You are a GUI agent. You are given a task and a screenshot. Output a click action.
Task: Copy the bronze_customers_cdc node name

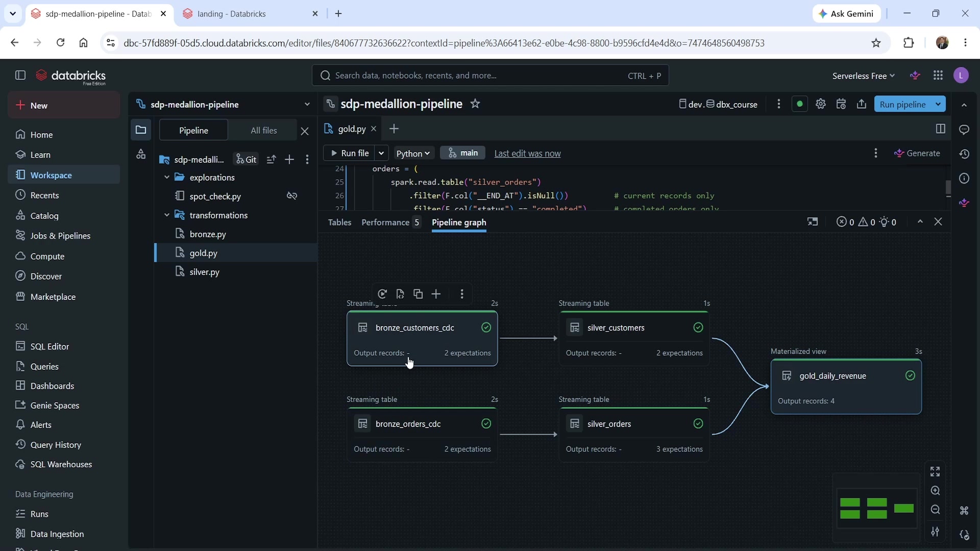click(418, 294)
